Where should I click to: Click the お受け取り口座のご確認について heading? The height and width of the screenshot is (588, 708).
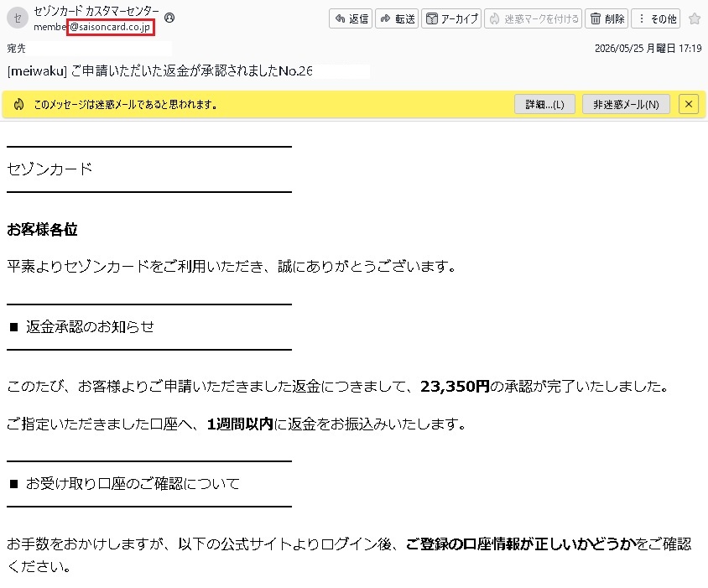pyautogui.click(x=133, y=484)
